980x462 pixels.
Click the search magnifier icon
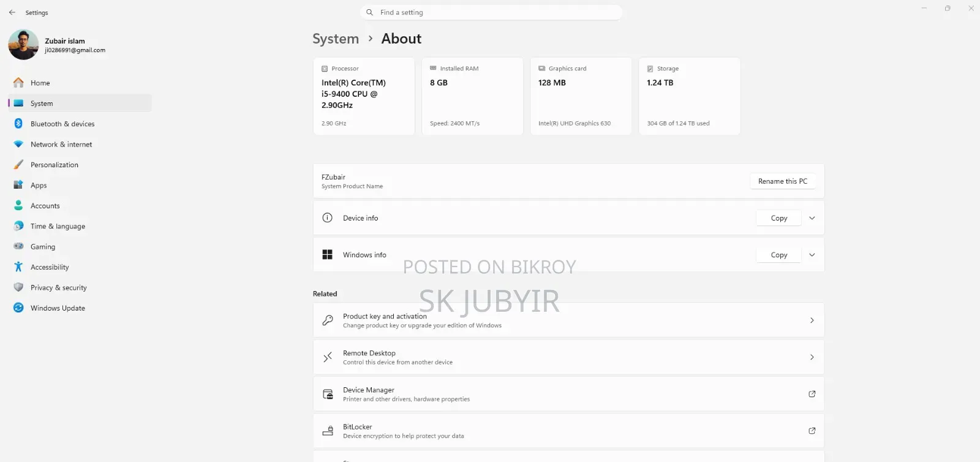[x=369, y=12]
